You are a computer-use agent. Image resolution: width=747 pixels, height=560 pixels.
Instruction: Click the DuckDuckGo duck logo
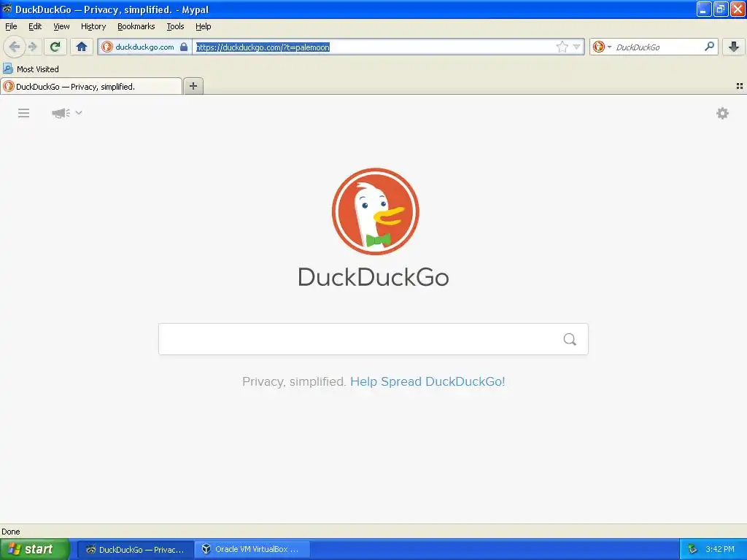tap(376, 211)
